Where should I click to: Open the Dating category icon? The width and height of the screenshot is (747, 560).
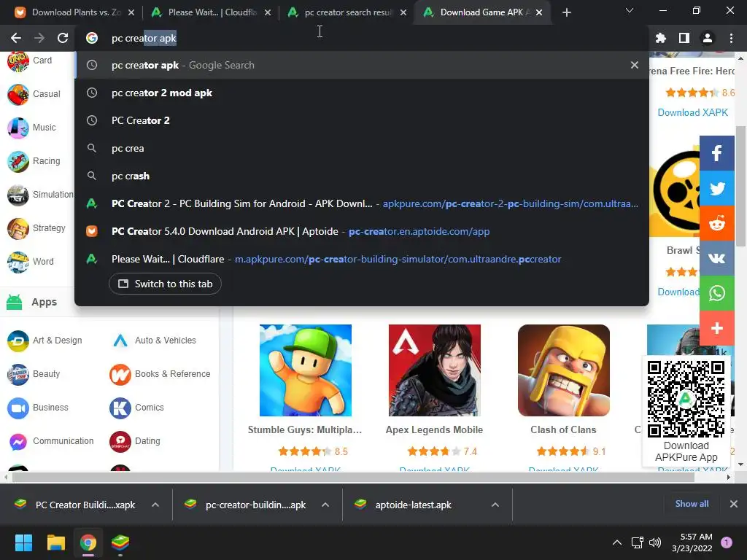(x=120, y=441)
